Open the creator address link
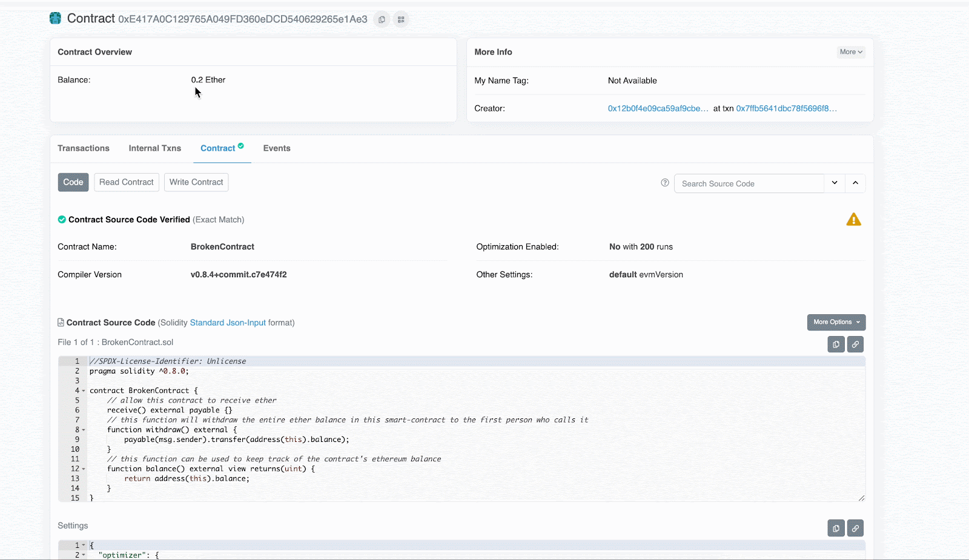This screenshot has height=560, width=969. [x=658, y=108]
